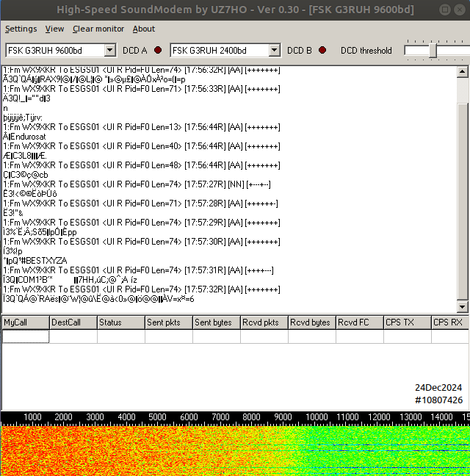470x476 pixels.
Task: Open the View menu
Action: [54, 29]
